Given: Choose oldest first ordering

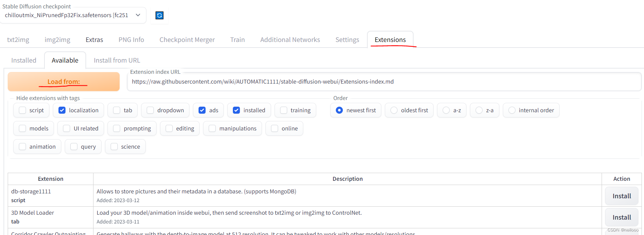Looking at the screenshot, I should tap(394, 111).
